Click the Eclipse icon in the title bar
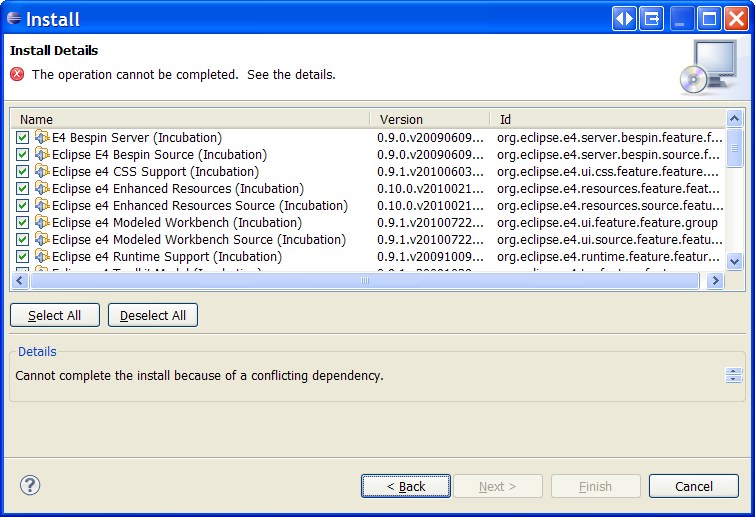755x517 pixels. pyautogui.click(x=14, y=18)
